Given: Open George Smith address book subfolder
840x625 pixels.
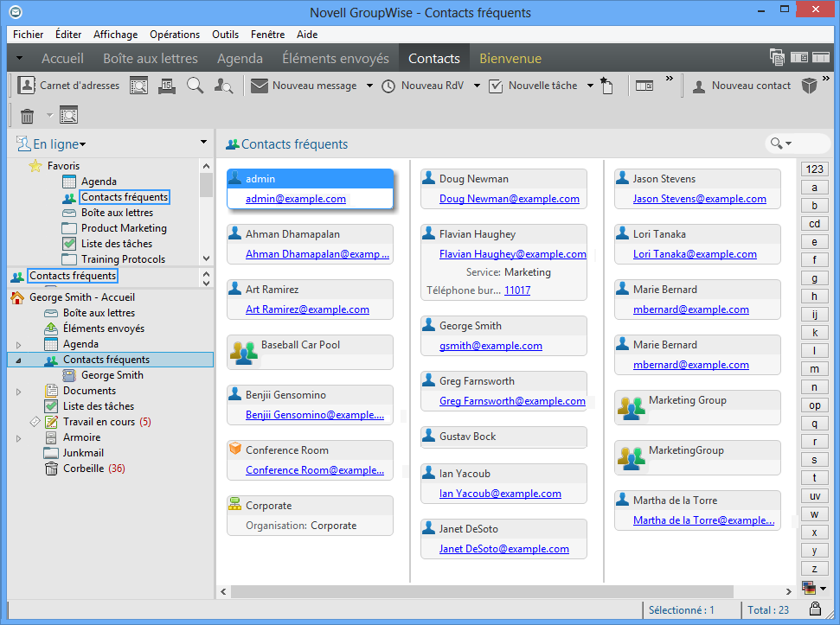Looking at the screenshot, I should tap(112, 375).
